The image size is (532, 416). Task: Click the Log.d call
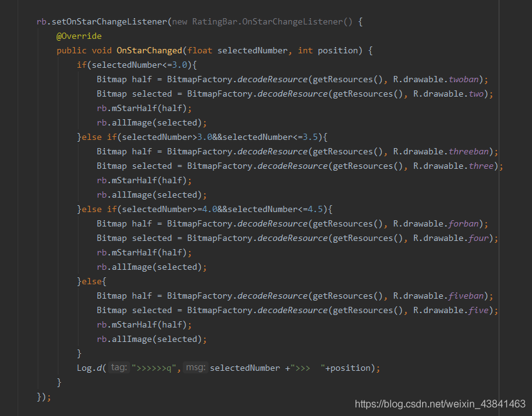point(90,368)
